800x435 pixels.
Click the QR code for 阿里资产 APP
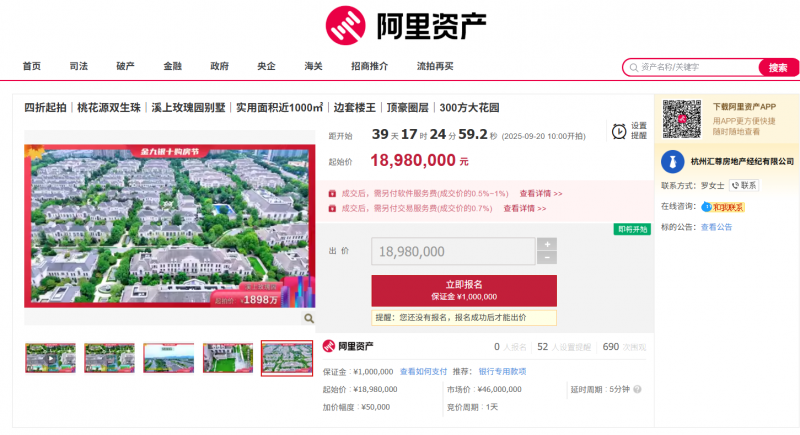[x=682, y=119]
